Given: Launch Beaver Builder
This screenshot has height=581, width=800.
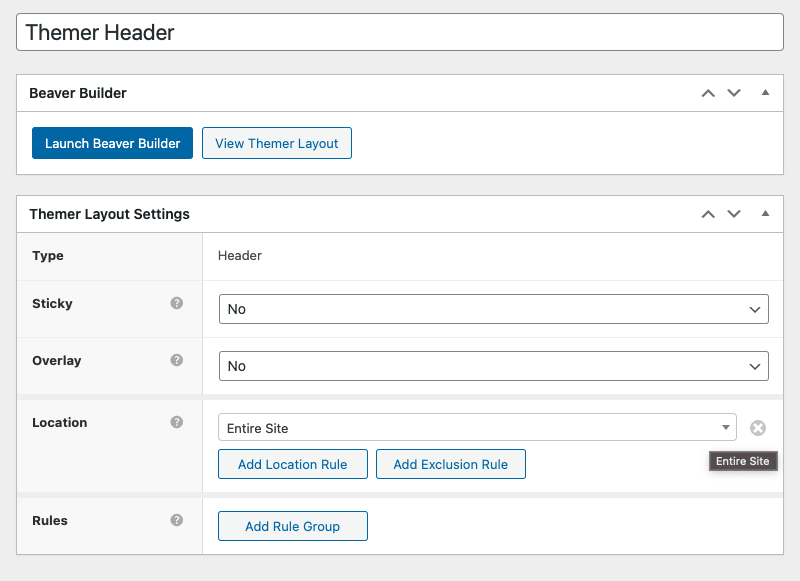Looking at the screenshot, I should coord(112,143).
